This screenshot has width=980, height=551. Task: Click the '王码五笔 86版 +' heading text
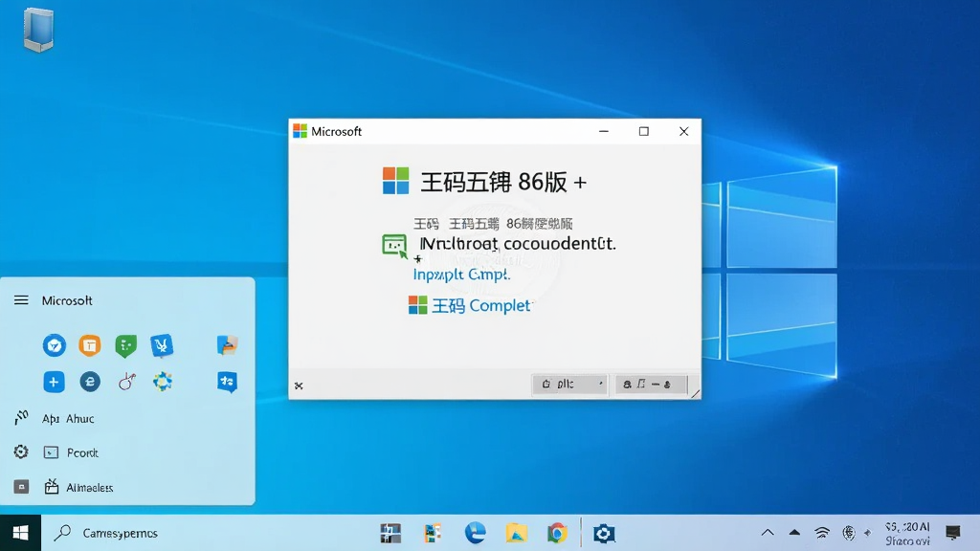(503, 182)
